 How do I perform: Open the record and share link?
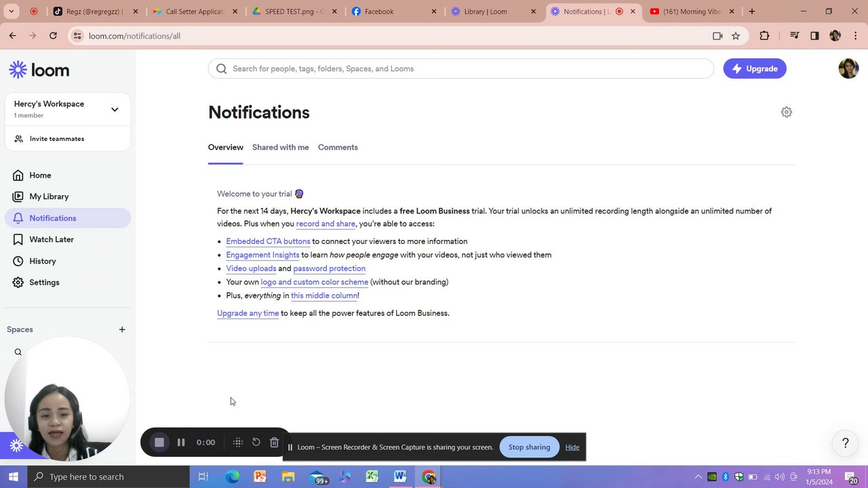pos(325,224)
